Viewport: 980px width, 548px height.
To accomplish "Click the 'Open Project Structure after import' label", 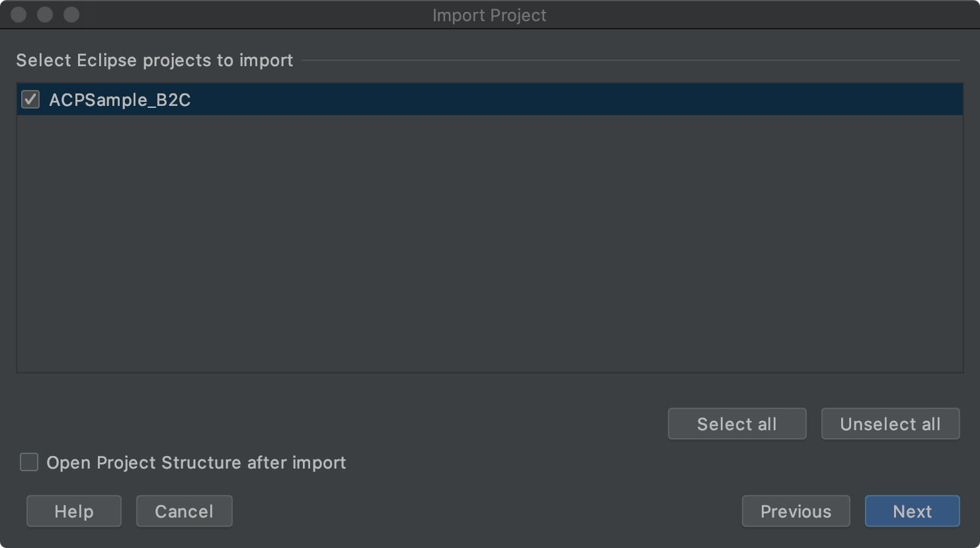I will click(x=196, y=463).
